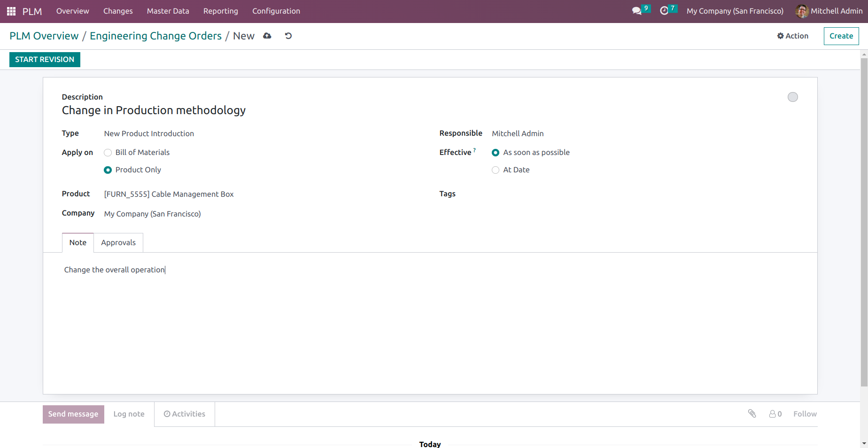Image resolution: width=868 pixels, height=448 pixels.
Task: Open followers via the person icon
Action: pos(773,414)
